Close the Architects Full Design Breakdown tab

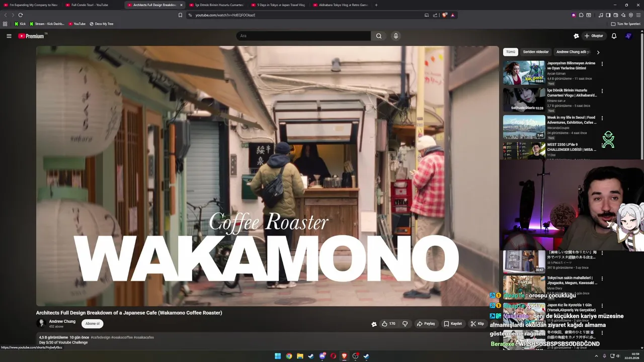coord(181,5)
